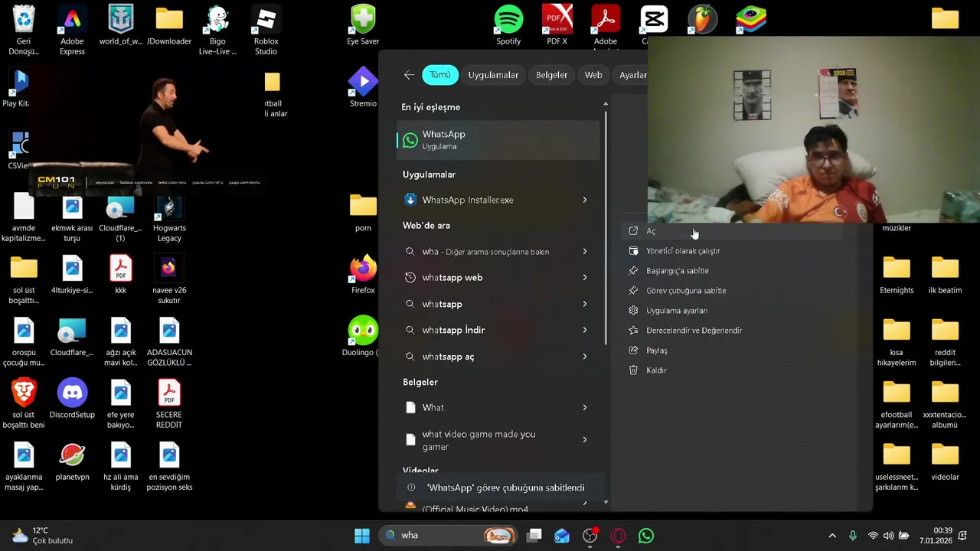
Task: Open the Outlook mail taskbar icon
Action: coord(562,536)
